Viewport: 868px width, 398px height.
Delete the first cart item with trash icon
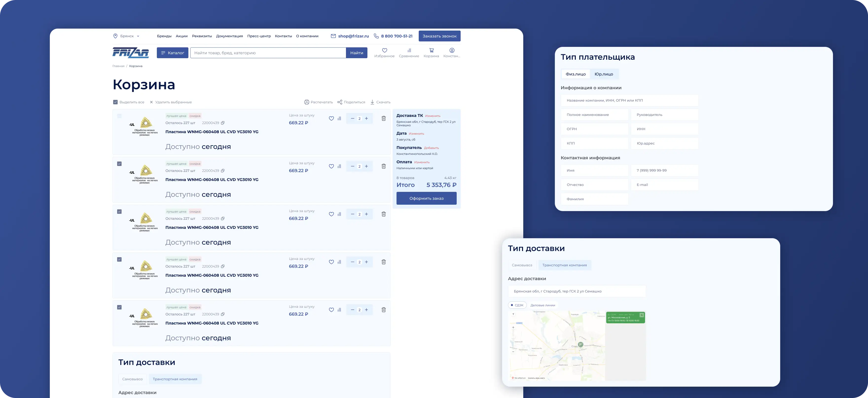[x=383, y=119]
